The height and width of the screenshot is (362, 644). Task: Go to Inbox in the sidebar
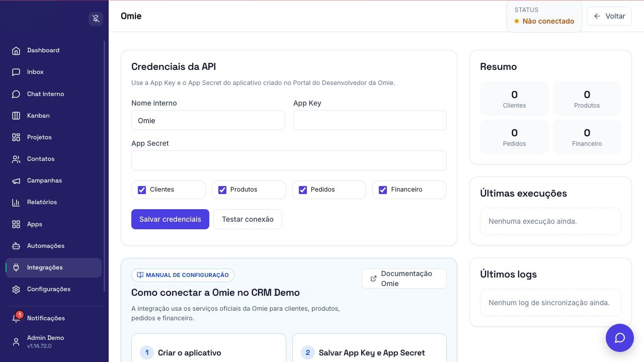point(53,72)
